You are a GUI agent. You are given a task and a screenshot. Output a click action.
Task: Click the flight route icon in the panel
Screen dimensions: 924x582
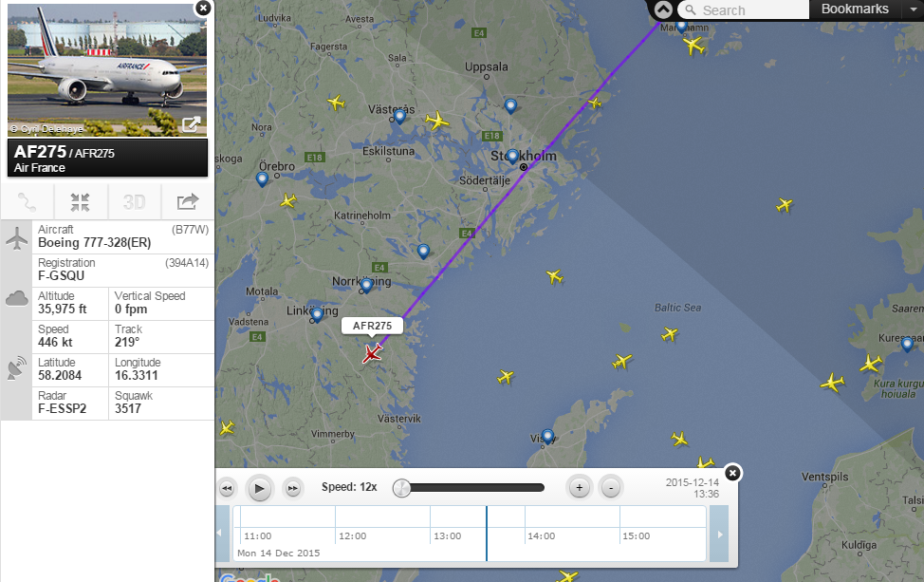(x=28, y=202)
